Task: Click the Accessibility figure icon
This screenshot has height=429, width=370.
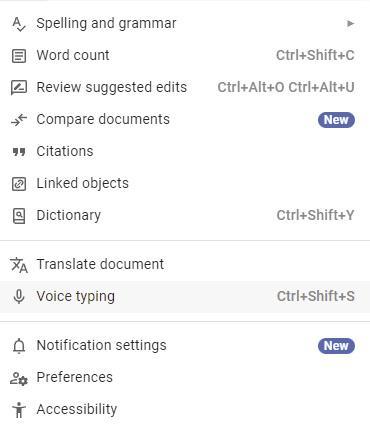Action: coord(19,410)
